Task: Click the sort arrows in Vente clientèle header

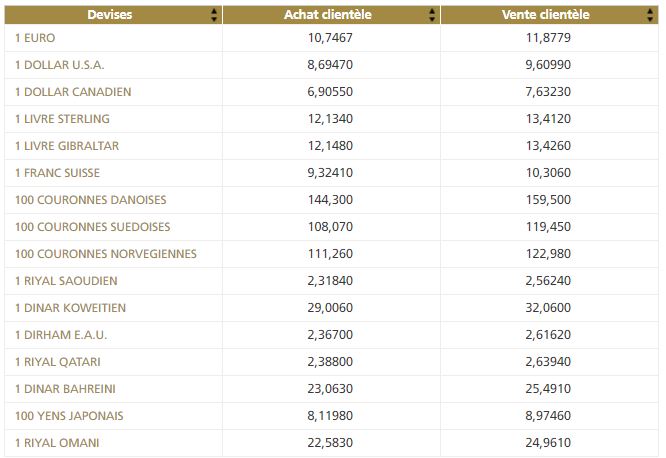Action: tap(652, 15)
